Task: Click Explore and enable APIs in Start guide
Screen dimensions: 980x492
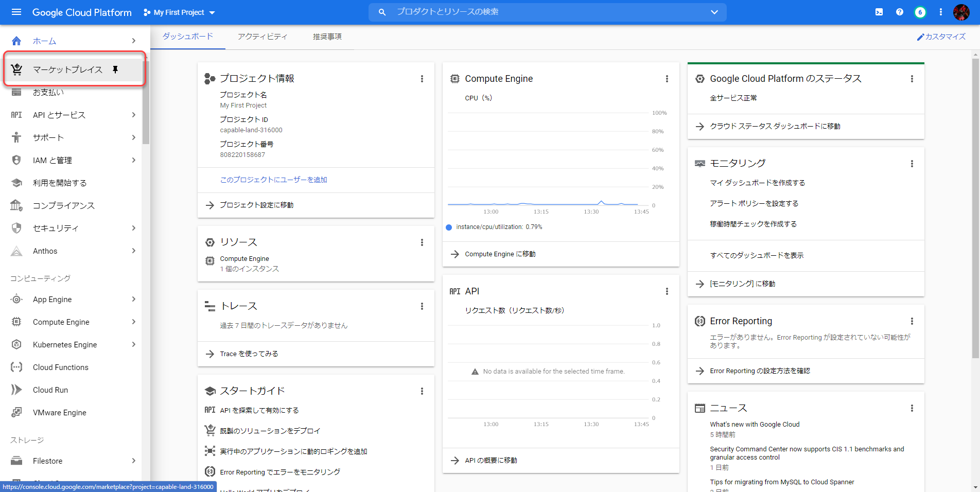Action: tap(259, 410)
